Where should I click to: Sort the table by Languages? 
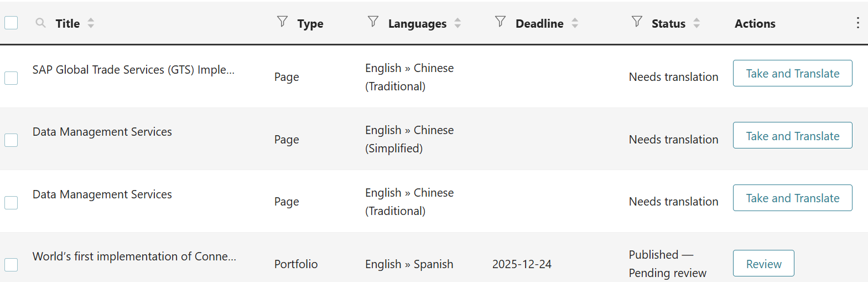pos(458,23)
